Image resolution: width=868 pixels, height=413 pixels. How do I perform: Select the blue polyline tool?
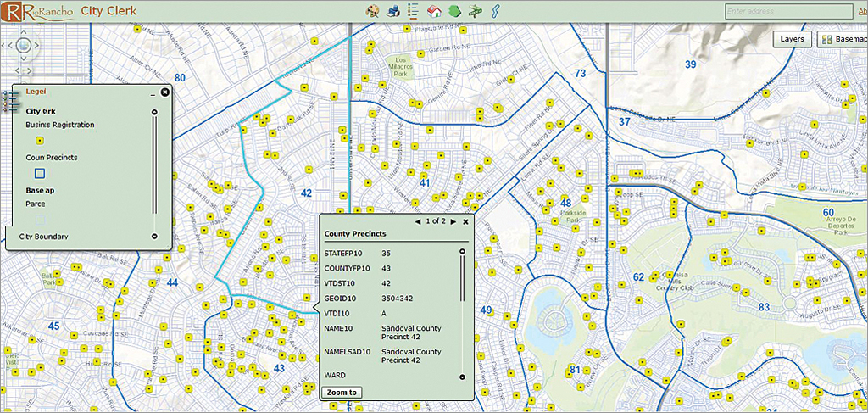pos(496,11)
